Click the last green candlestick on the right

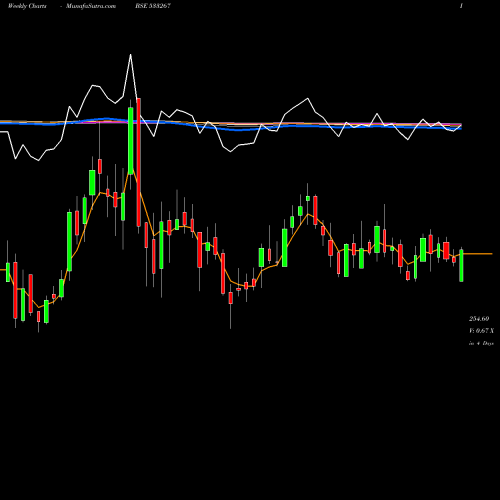(x=461, y=266)
